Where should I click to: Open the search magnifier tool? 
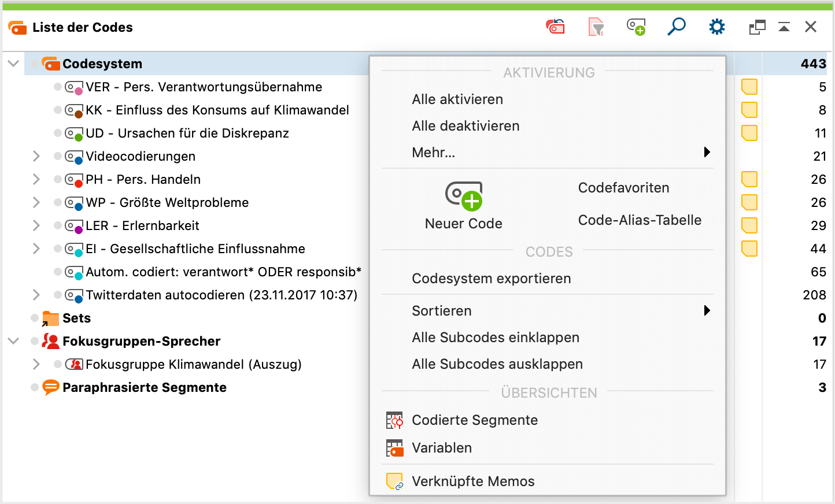pos(677,27)
